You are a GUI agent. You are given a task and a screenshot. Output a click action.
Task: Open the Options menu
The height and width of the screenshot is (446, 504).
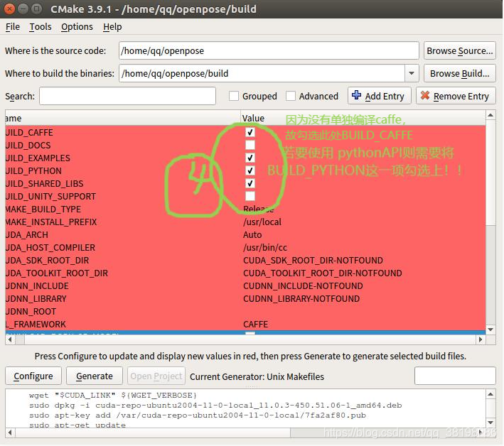77,27
